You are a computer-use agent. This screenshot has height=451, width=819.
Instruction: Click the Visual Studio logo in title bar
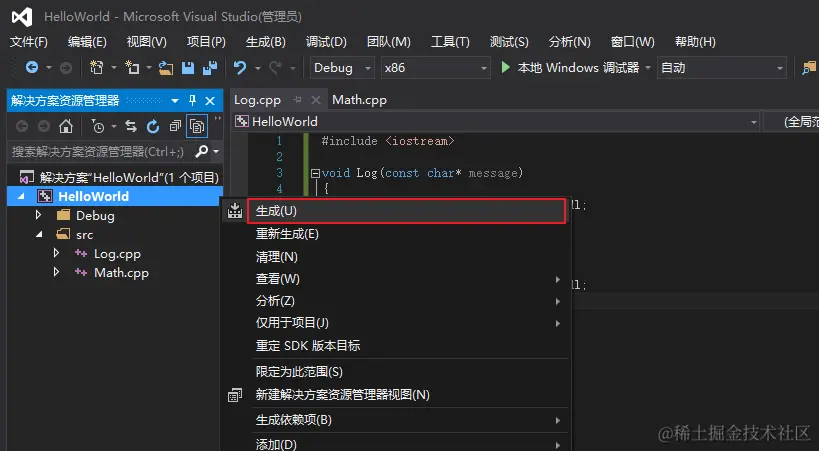click(22, 17)
